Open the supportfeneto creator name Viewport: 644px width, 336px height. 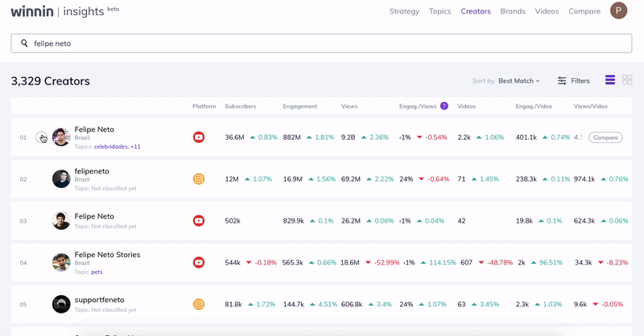tap(99, 300)
